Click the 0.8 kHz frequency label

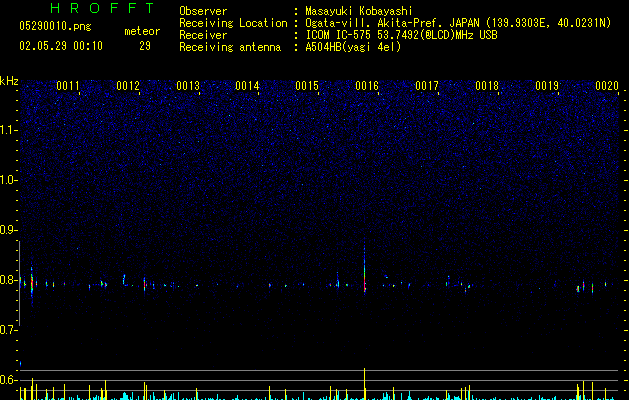(x=8, y=280)
